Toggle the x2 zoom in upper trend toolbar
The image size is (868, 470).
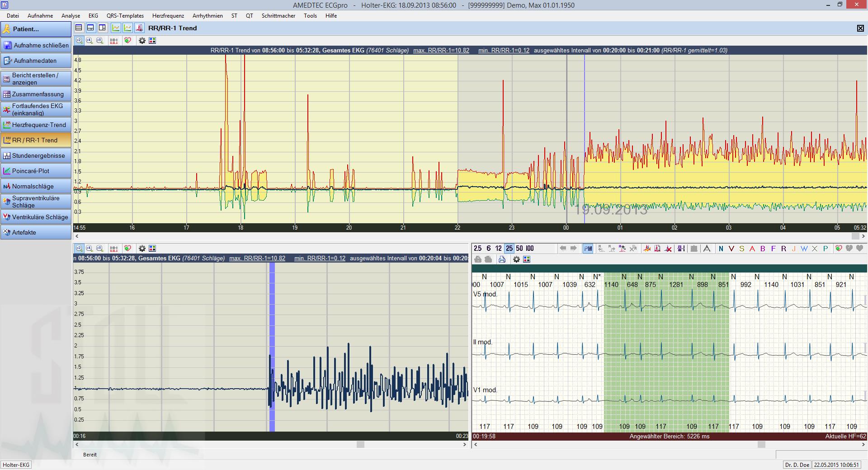click(79, 41)
